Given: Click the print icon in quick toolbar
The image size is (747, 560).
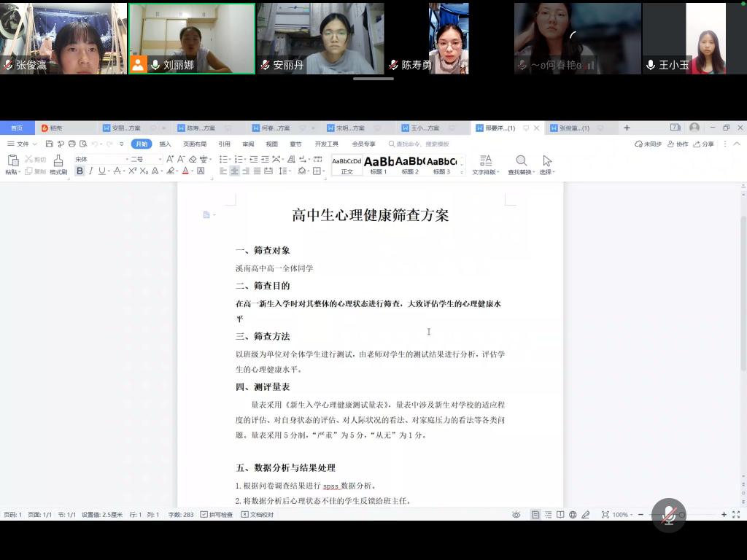Looking at the screenshot, I should click(x=71, y=144).
